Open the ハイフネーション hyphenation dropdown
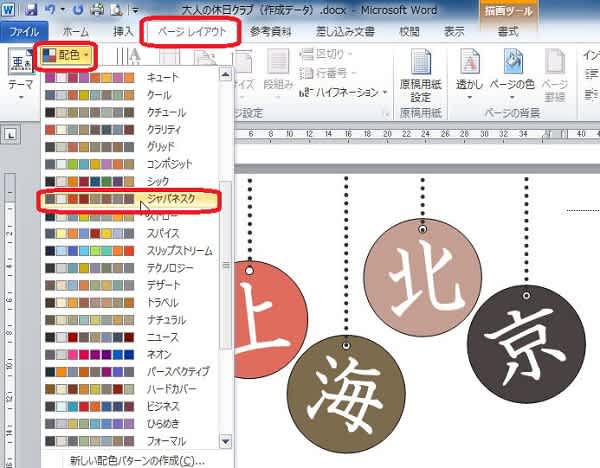The width and height of the screenshot is (600, 468). [345, 92]
